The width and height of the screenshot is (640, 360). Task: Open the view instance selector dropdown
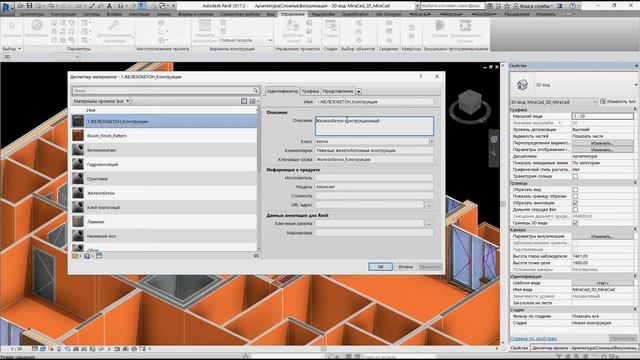[554, 102]
